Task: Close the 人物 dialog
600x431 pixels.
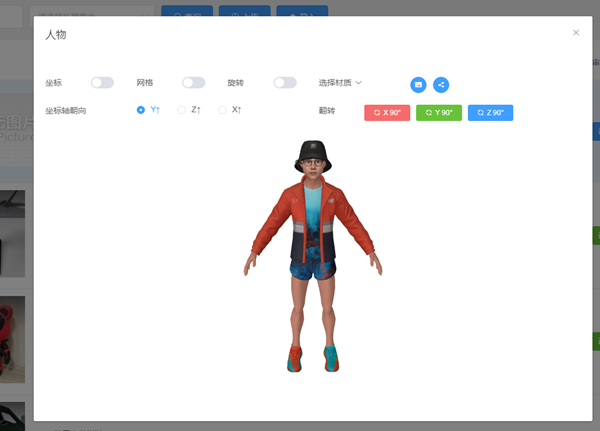Action: [x=576, y=33]
